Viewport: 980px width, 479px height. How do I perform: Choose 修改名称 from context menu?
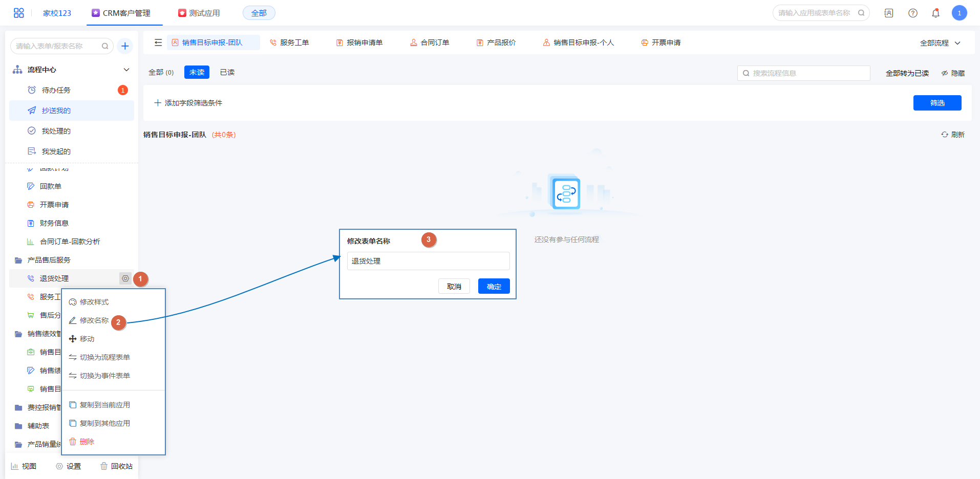click(x=94, y=320)
